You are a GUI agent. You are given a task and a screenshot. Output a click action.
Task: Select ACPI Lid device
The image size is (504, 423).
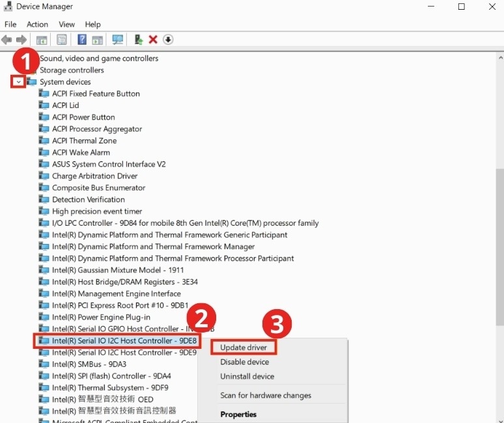tap(66, 105)
